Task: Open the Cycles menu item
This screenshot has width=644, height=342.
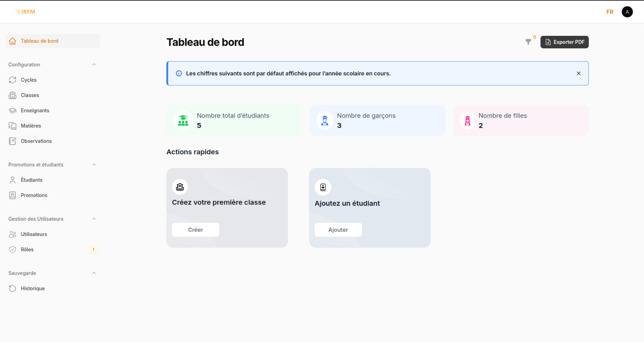Action: (29, 80)
